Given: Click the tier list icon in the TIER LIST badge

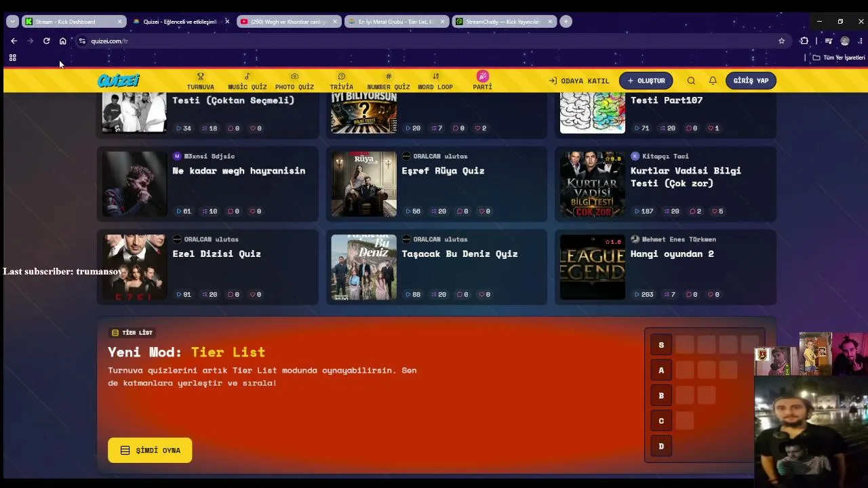Looking at the screenshot, I should [115, 333].
